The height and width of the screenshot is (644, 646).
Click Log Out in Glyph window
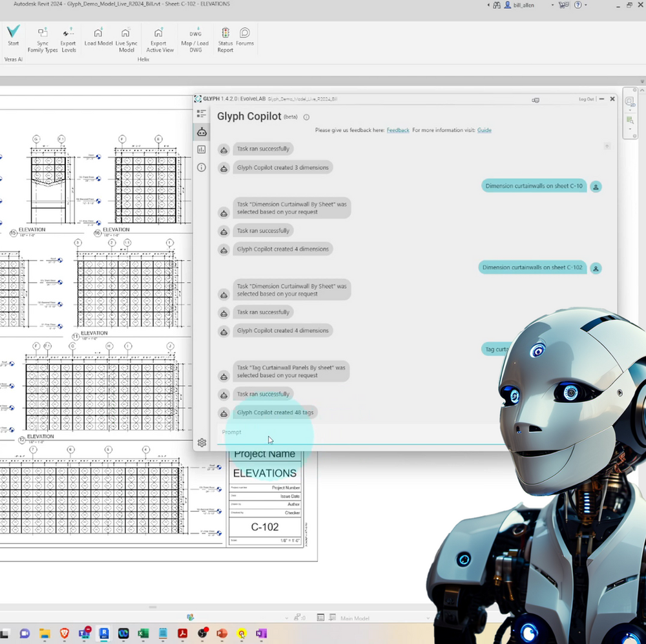coord(586,99)
